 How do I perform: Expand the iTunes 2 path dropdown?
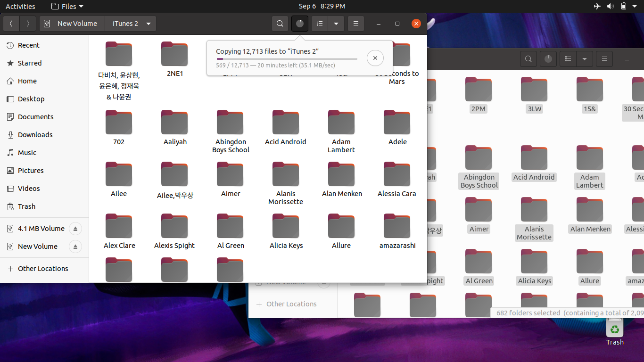(149, 24)
